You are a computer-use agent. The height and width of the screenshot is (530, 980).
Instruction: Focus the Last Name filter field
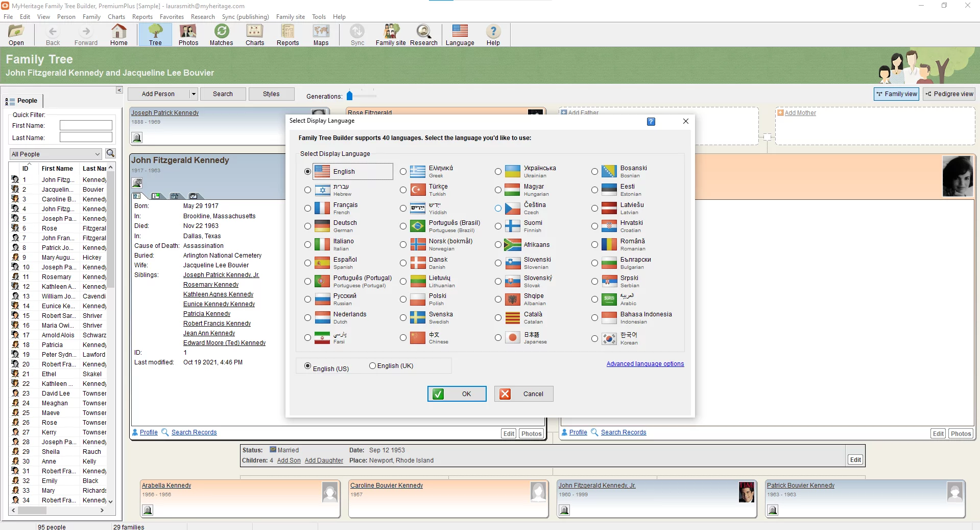pos(86,137)
